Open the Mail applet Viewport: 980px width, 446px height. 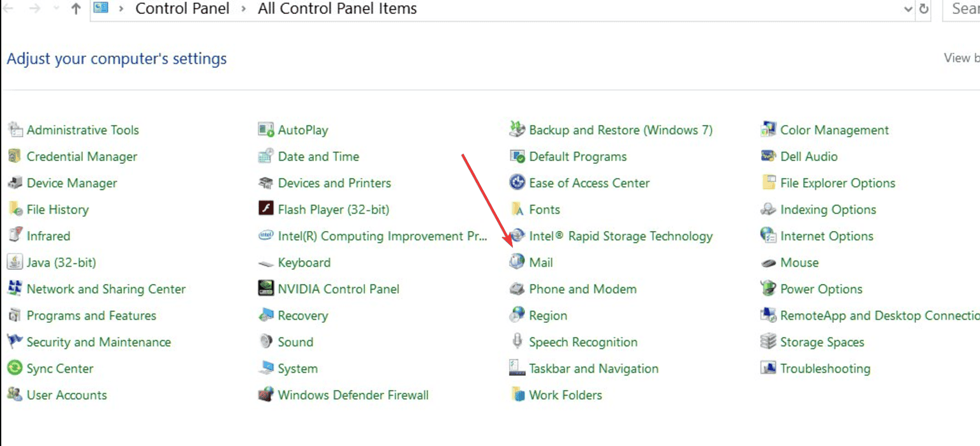(x=540, y=262)
